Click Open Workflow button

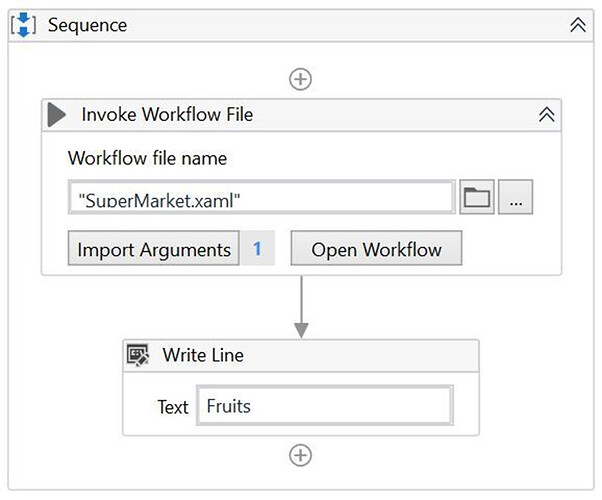[x=376, y=248]
